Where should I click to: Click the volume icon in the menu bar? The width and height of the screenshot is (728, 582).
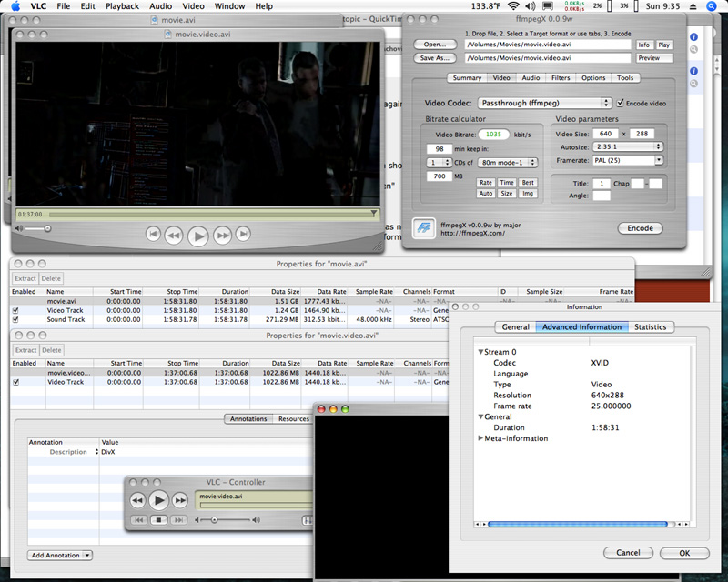click(x=530, y=6)
